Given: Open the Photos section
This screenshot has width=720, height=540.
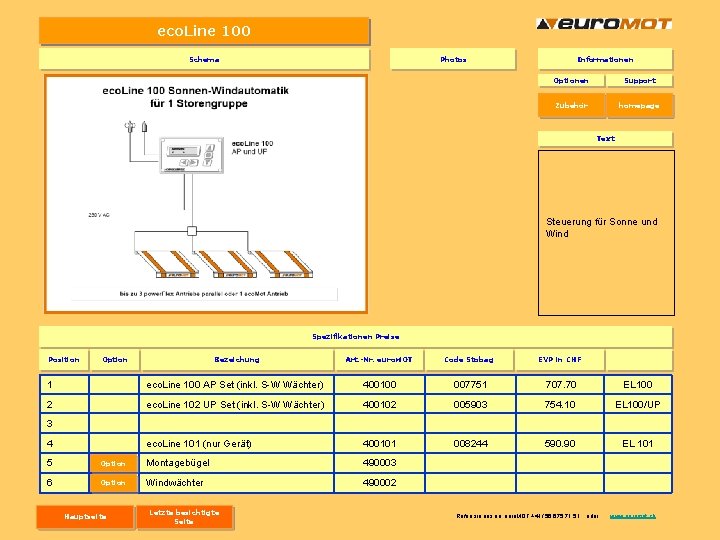Looking at the screenshot, I should click(453, 59).
